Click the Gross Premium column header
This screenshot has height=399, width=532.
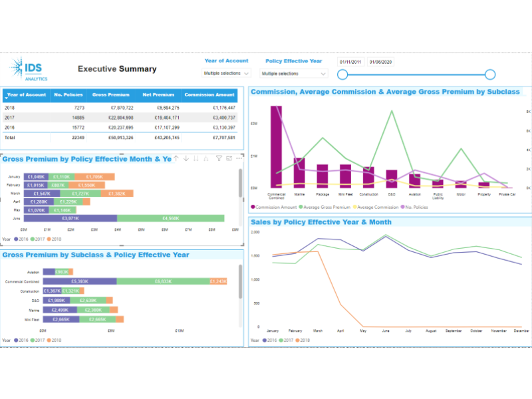(x=111, y=95)
